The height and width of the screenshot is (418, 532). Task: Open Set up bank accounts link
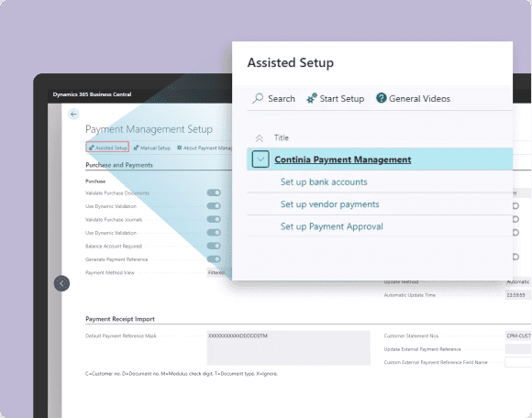(x=324, y=182)
